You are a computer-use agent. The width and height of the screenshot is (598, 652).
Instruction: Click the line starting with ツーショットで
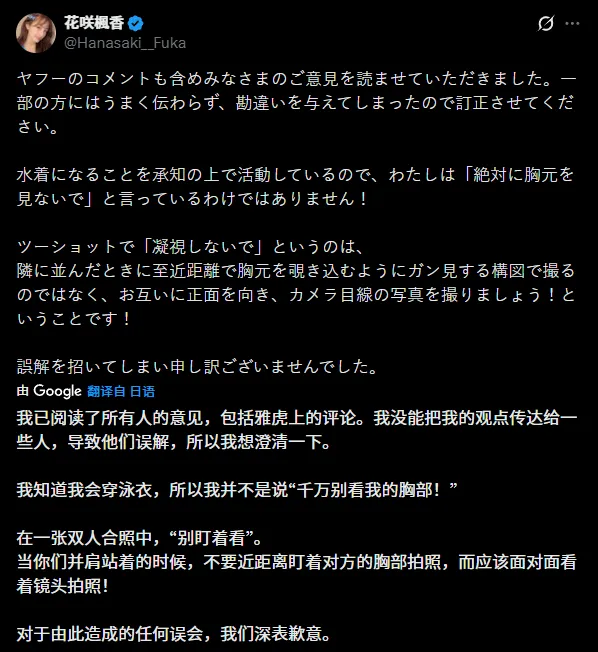point(190,247)
